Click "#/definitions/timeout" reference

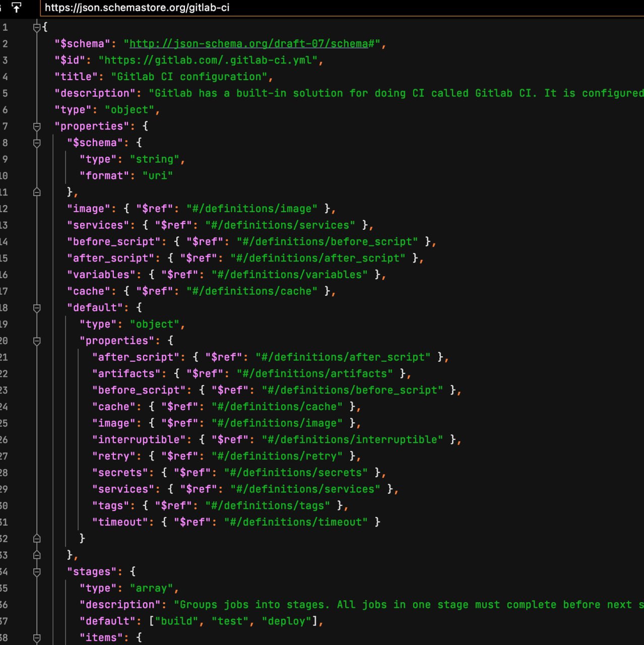click(296, 522)
